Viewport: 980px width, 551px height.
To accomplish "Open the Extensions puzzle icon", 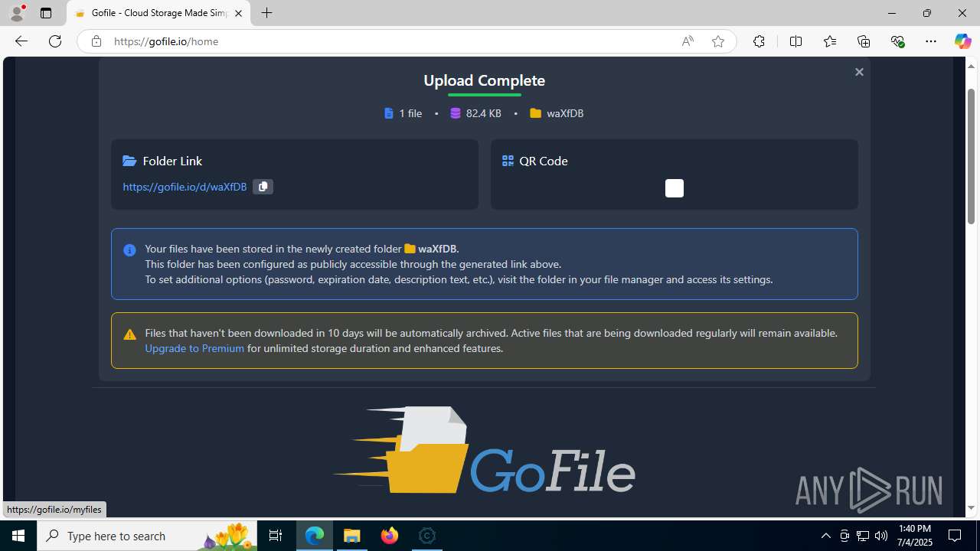I will (x=759, y=41).
